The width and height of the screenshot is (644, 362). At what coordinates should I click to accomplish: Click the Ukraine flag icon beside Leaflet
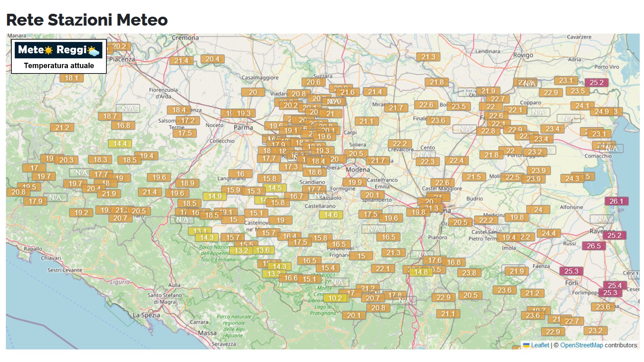pos(526,345)
